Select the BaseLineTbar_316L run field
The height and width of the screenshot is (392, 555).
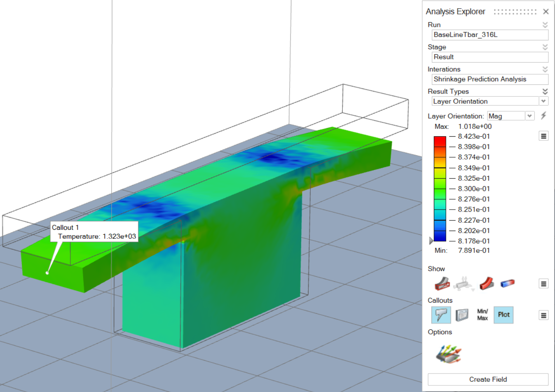(x=489, y=35)
